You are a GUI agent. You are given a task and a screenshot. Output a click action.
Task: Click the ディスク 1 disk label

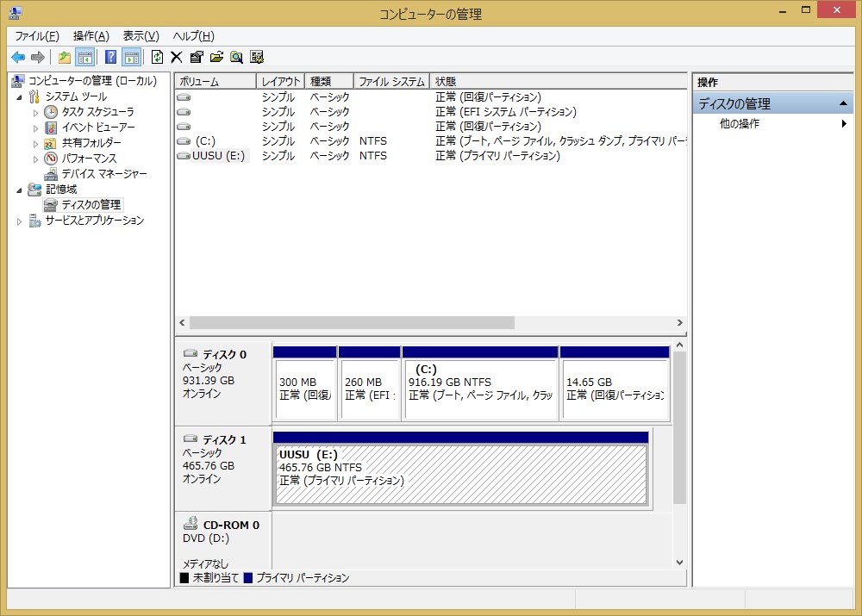pos(224,439)
